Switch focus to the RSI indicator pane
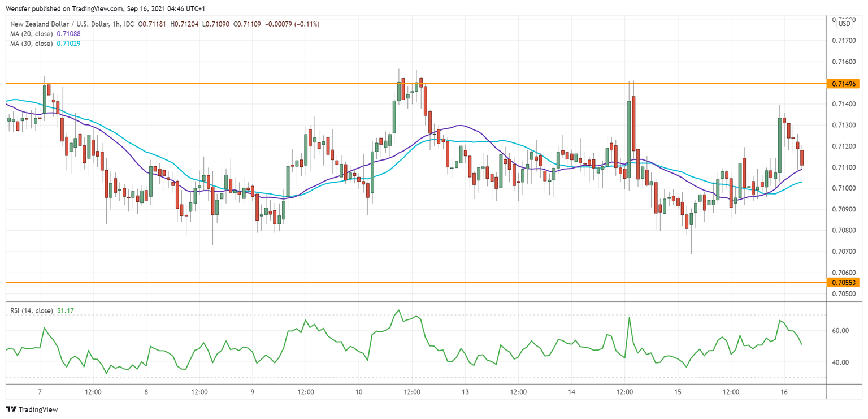The image size is (868, 419). pos(396,351)
